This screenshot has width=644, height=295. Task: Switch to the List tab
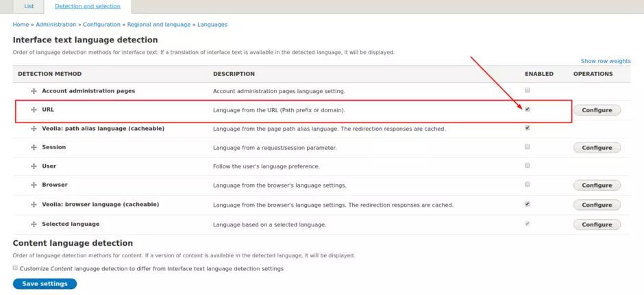click(29, 6)
